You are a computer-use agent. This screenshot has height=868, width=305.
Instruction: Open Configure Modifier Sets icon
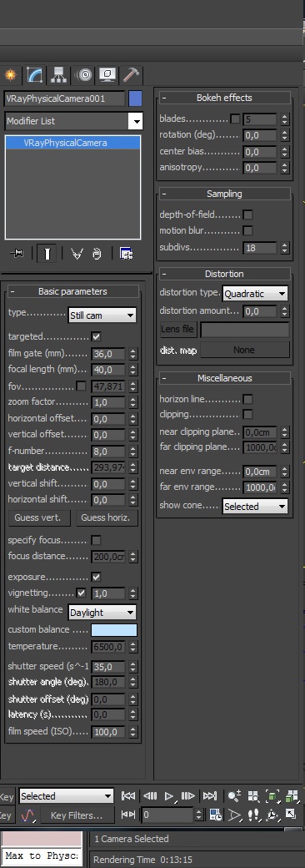tap(127, 254)
